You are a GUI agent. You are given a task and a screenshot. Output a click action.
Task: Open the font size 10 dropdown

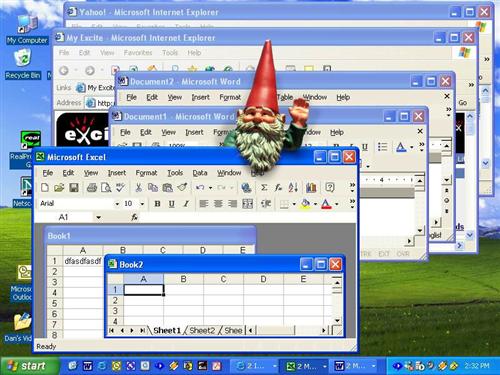(142, 204)
